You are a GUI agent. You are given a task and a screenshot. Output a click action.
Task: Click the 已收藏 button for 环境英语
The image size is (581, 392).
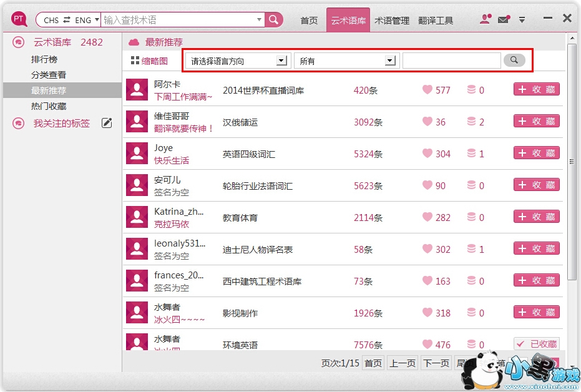(x=536, y=344)
